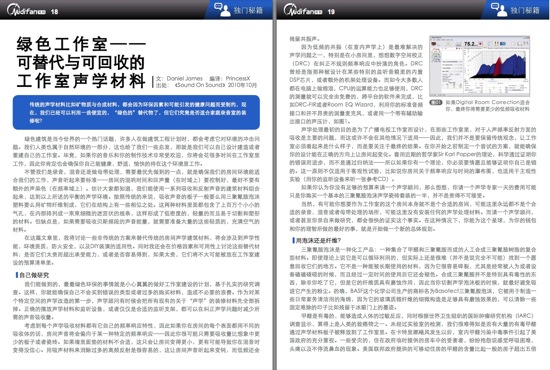Select the chat-person icon on page 19 banner
This screenshot has height=370, width=550.
click(x=499, y=9)
